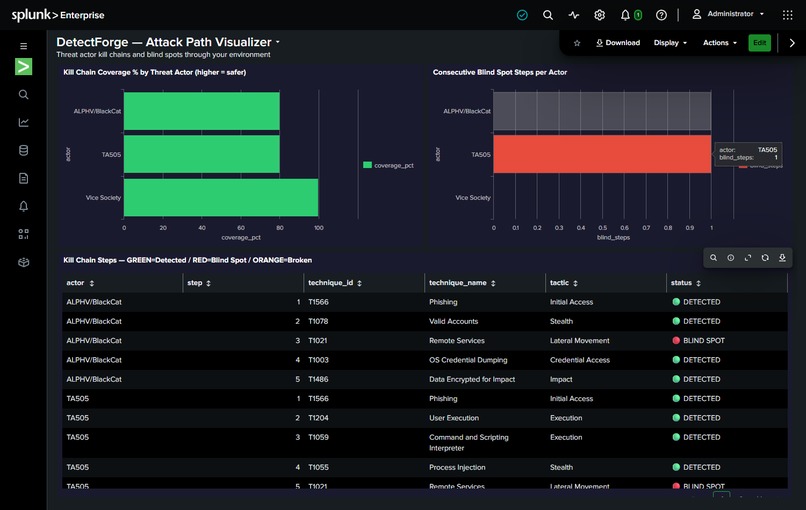806x510 pixels.
Task: Select the TA505 red blind steps bar
Action: [x=602, y=154]
